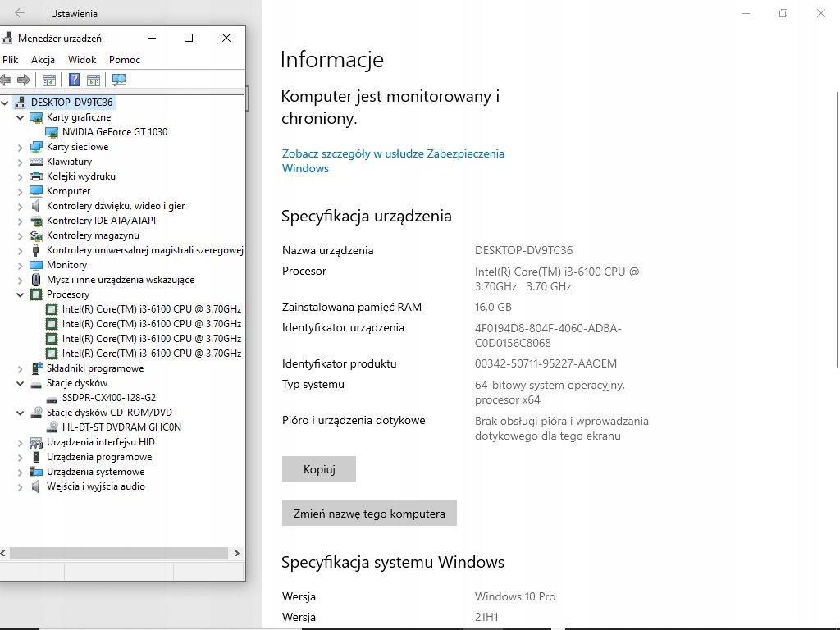
Task: Collapse the Stacje dysków CD-ROM/DVD category
Action: [20, 413]
